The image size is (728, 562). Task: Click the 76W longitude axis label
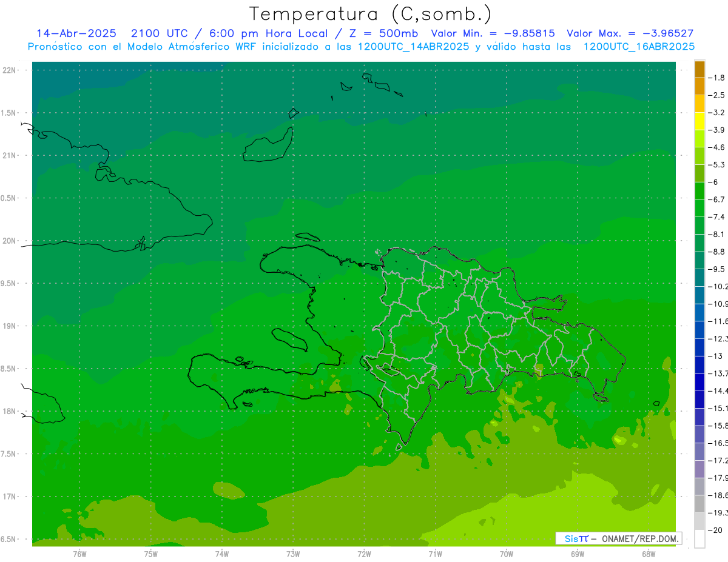point(79,554)
